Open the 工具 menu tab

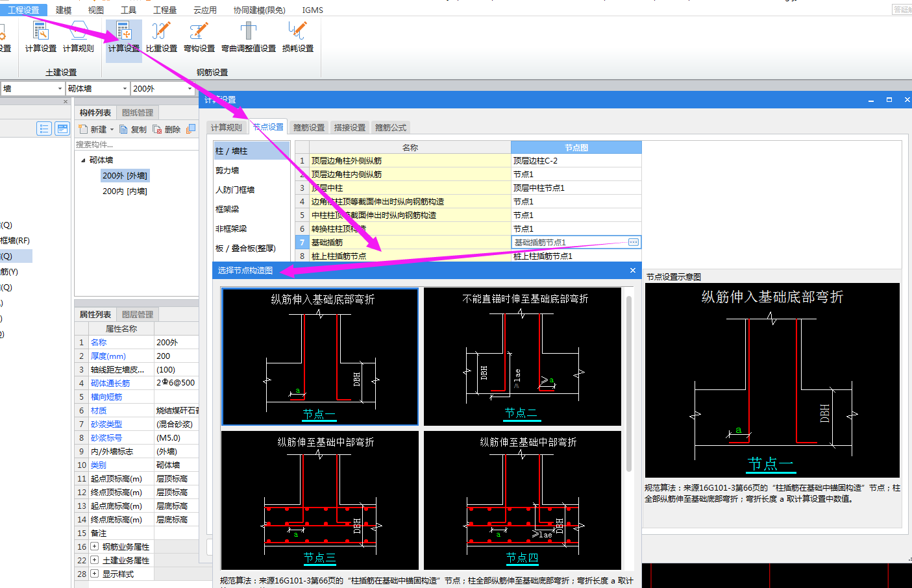point(129,10)
